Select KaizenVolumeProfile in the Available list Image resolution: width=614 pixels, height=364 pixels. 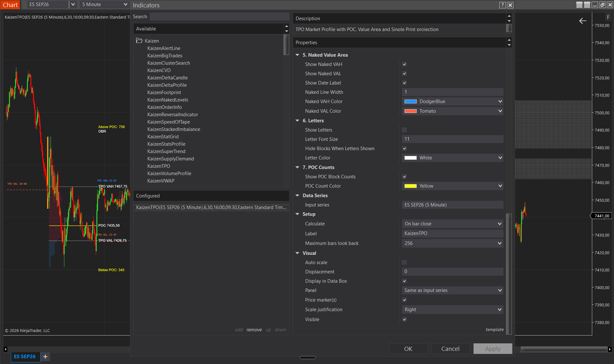point(169,174)
